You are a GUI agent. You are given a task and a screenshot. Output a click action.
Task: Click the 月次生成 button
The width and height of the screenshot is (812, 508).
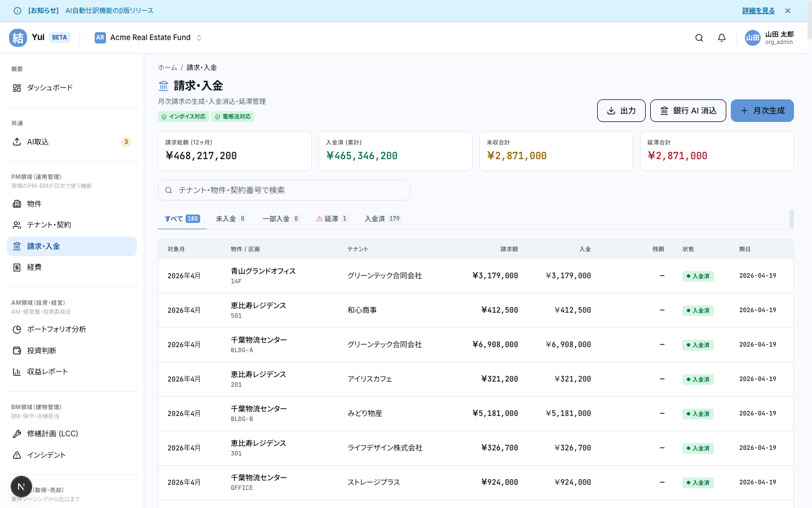pyautogui.click(x=762, y=111)
